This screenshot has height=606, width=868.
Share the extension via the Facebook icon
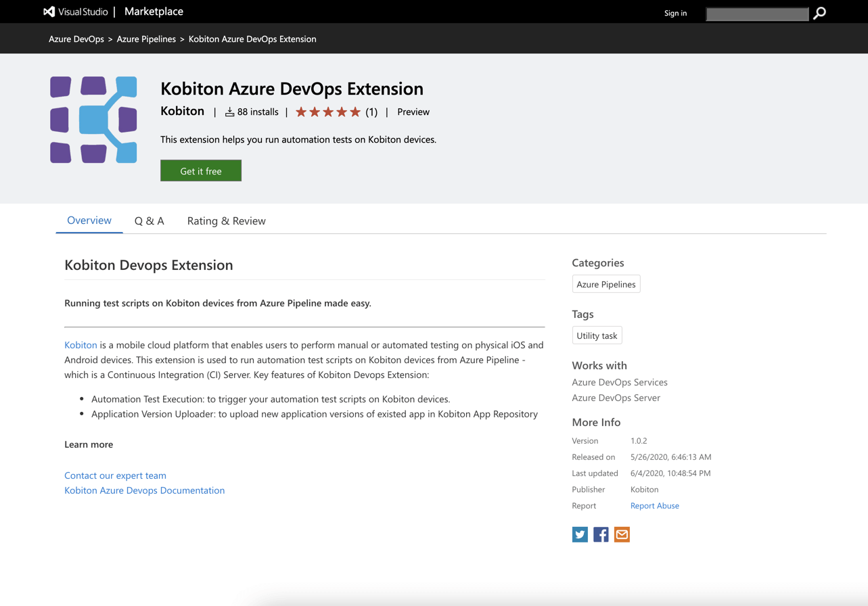point(601,534)
